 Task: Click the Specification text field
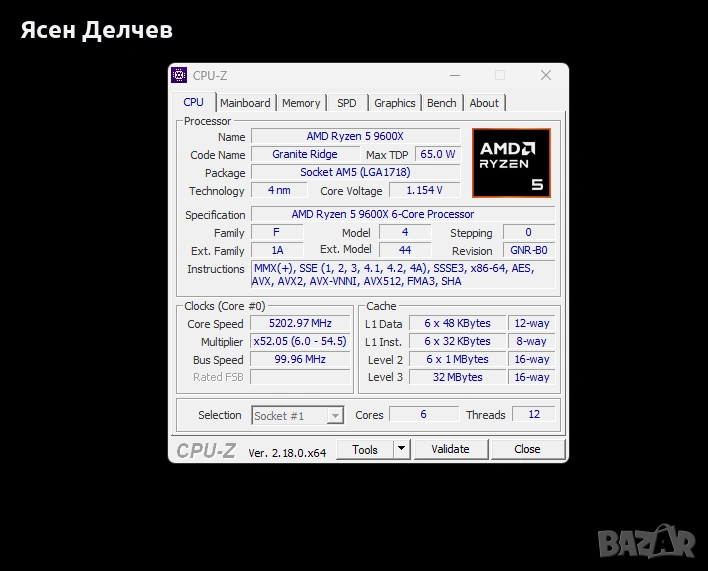click(x=402, y=214)
